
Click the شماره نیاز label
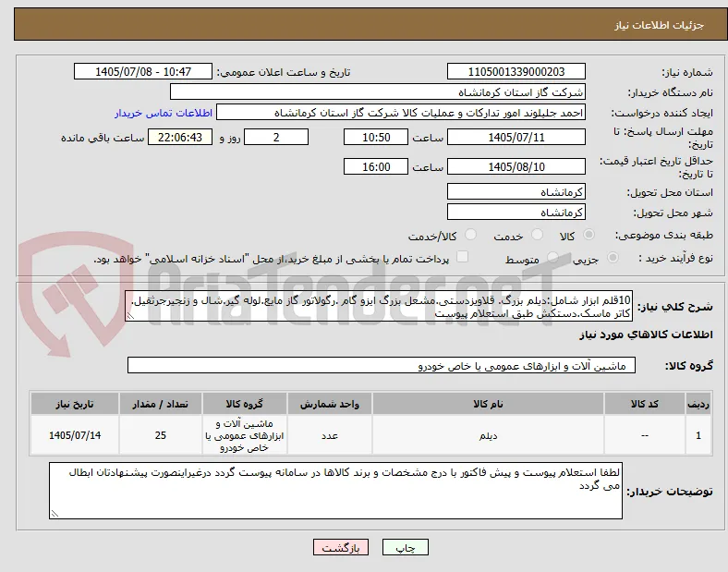click(x=687, y=72)
